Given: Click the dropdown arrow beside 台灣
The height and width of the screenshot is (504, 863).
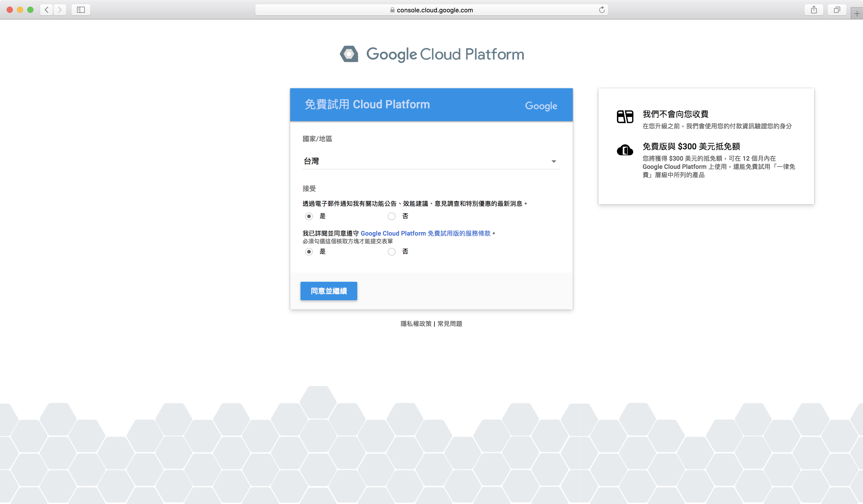Looking at the screenshot, I should point(554,161).
